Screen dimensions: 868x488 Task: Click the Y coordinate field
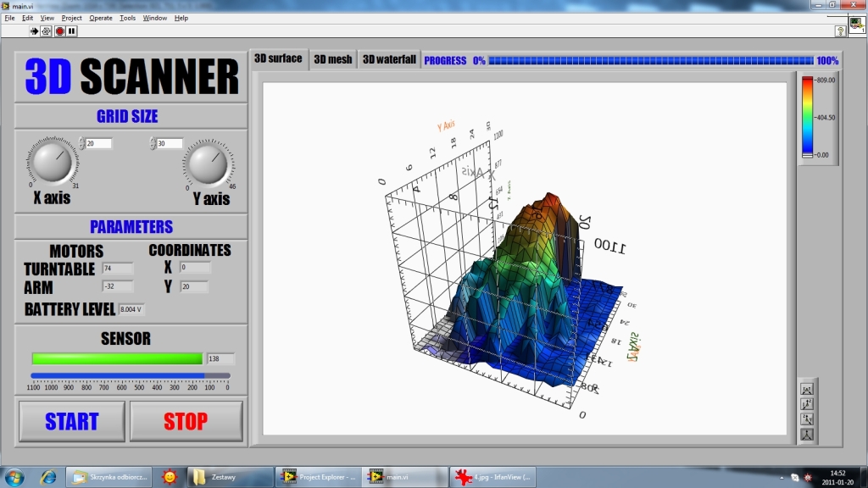click(194, 286)
